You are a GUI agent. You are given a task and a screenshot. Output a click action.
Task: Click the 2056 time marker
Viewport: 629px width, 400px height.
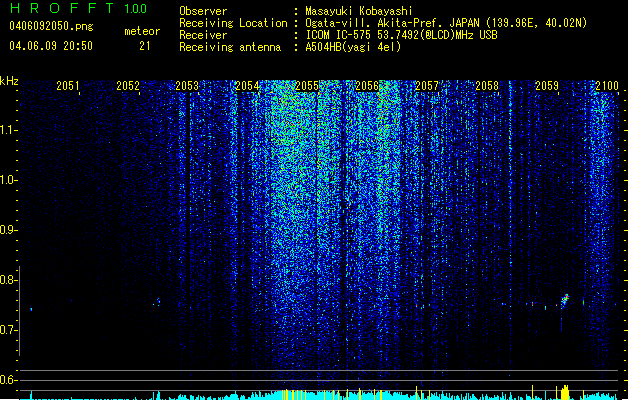click(x=367, y=86)
